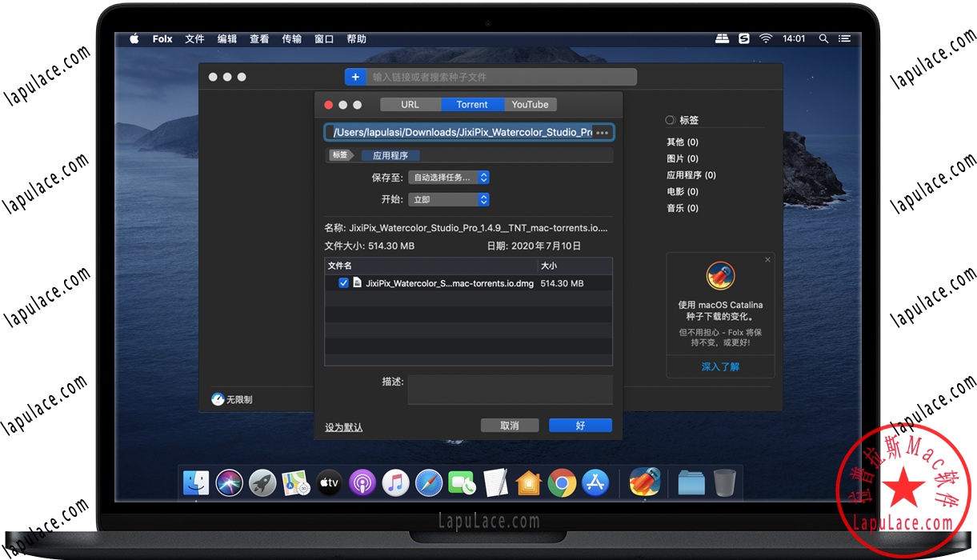Uncheck the JixiPix_Watercolor dmg file
The width and height of the screenshot is (977, 560).
pyautogui.click(x=343, y=282)
